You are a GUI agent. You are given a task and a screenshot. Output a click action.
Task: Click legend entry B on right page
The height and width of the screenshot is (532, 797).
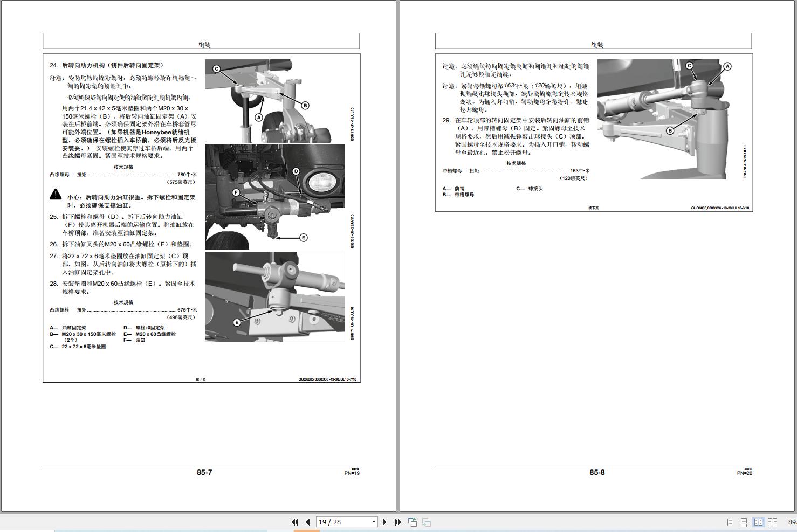(x=458, y=195)
